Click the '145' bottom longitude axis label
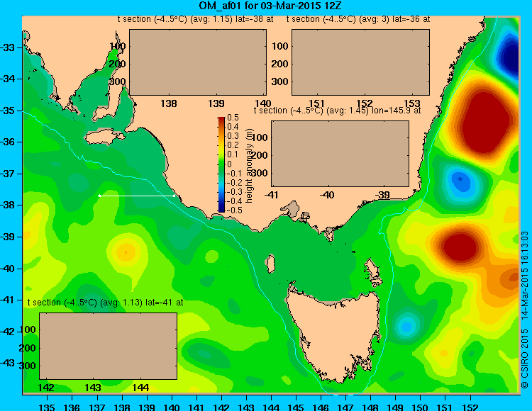The width and height of the screenshot is (532, 411). point(296,407)
